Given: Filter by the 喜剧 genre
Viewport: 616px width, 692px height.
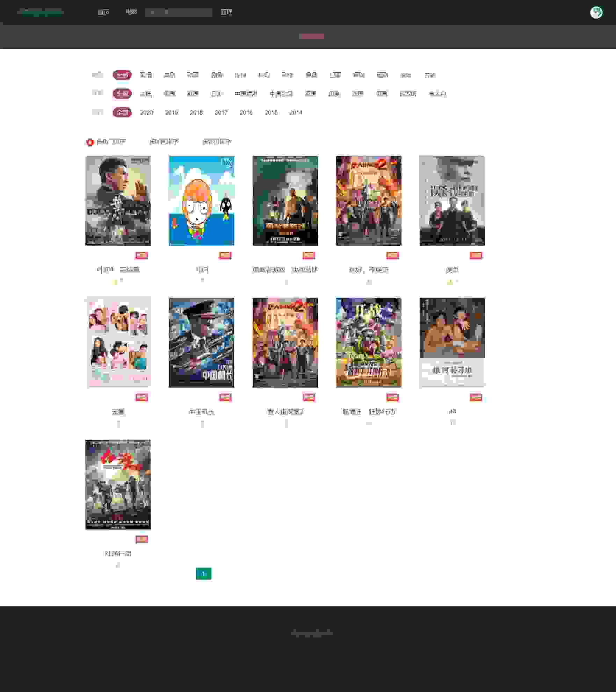Looking at the screenshot, I should point(169,75).
